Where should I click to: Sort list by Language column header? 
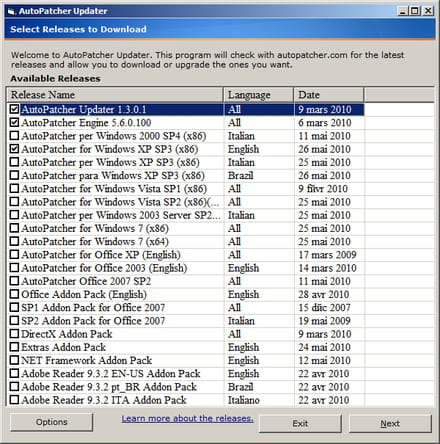[x=259, y=95]
